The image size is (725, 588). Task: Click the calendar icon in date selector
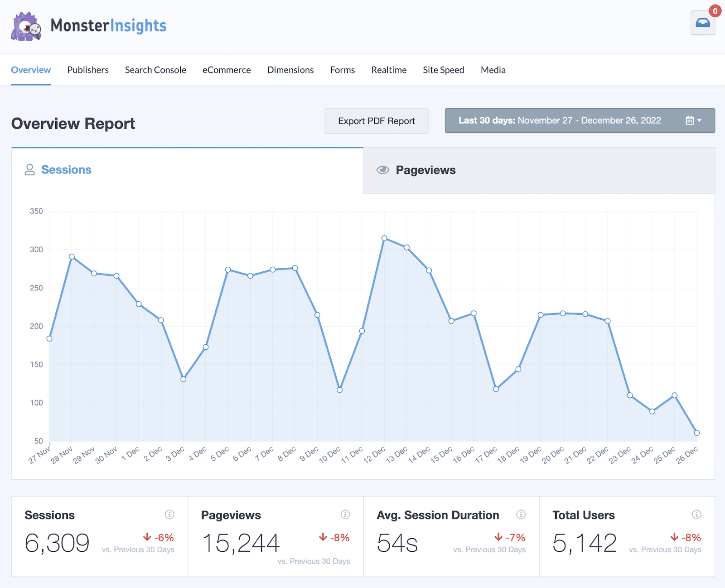[689, 120]
